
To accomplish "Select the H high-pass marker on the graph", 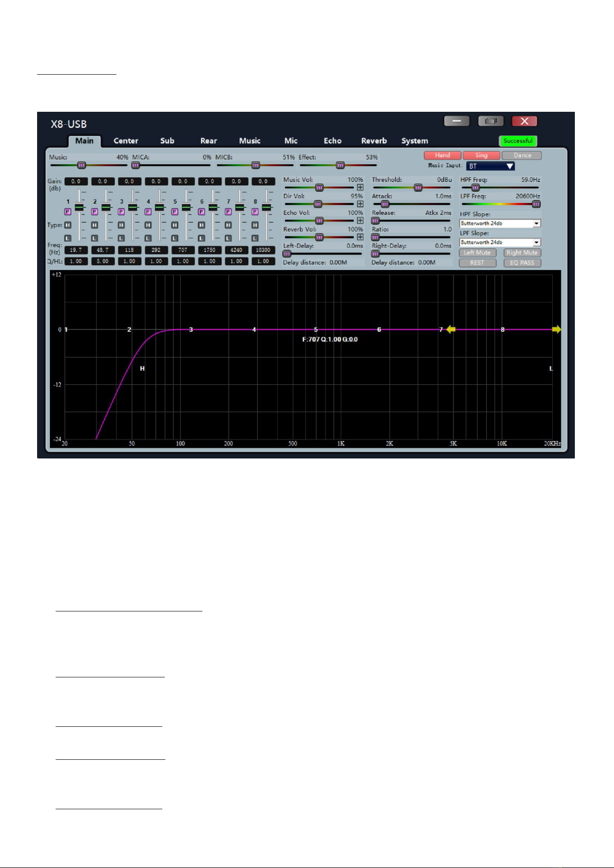I will [142, 368].
